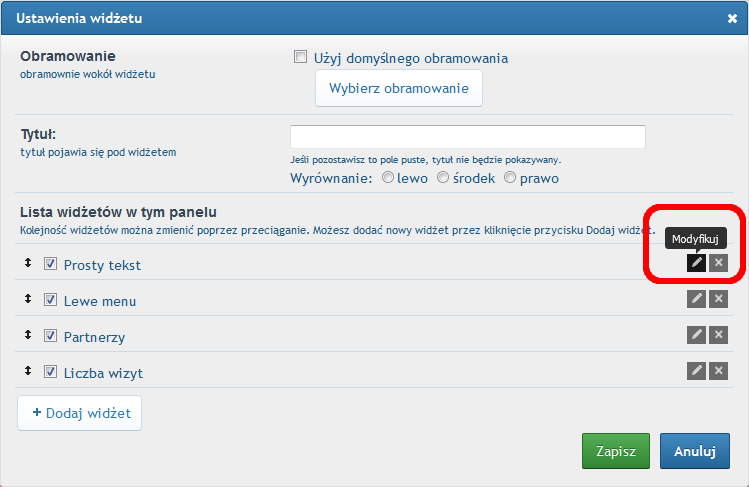Screen dimensions: 749x487
Task: Edit the Prosty tekst widget with pencil icon
Action: pos(696,263)
